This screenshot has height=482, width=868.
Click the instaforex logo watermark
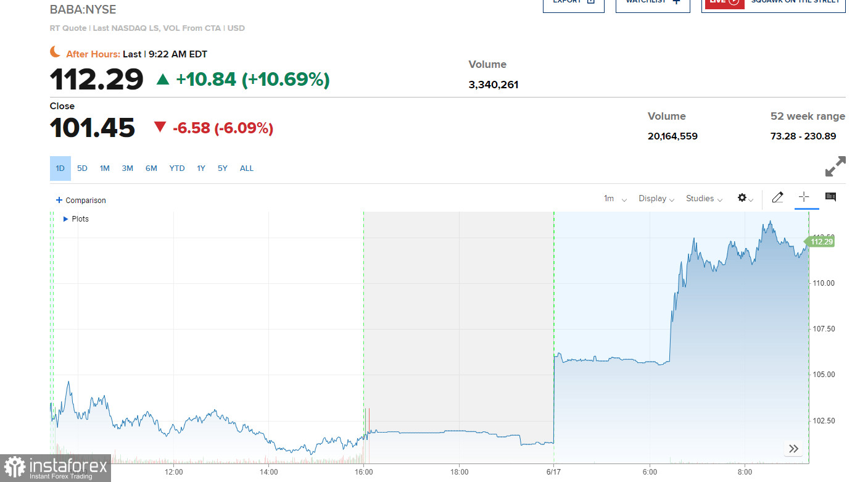pyautogui.click(x=56, y=468)
